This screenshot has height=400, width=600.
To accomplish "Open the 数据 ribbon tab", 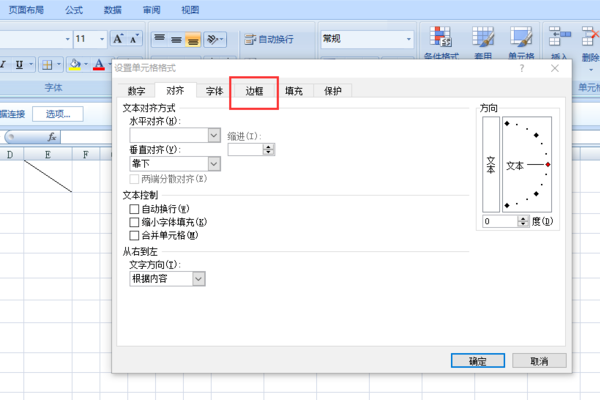I will [x=112, y=10].
